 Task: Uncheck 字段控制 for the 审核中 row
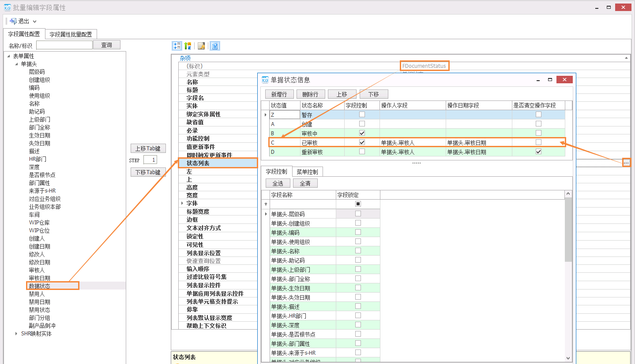362,133
